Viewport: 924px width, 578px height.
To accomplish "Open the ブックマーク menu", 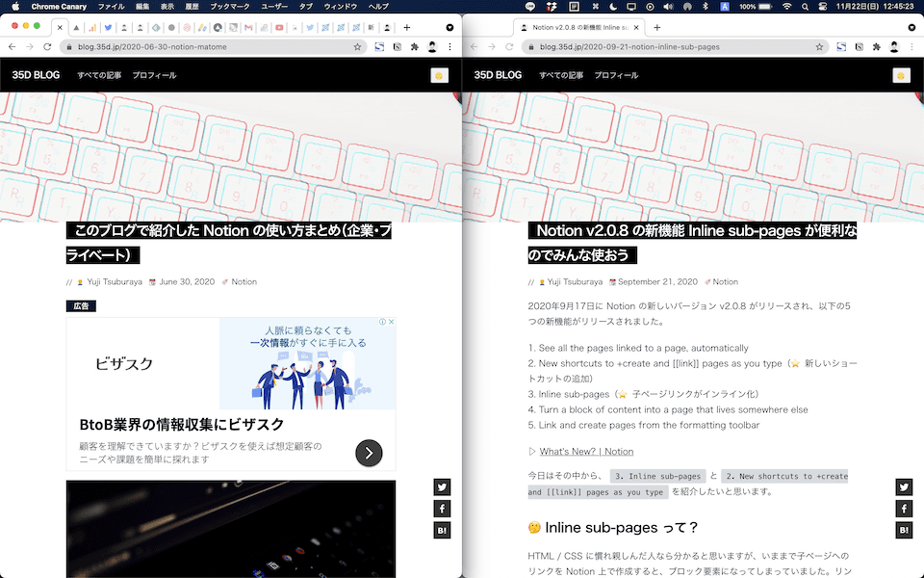I will (x=230, y=7).
